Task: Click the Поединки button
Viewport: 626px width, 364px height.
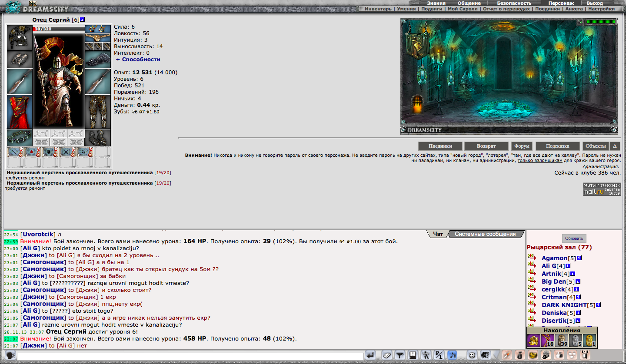Action: tap(440, 146)
